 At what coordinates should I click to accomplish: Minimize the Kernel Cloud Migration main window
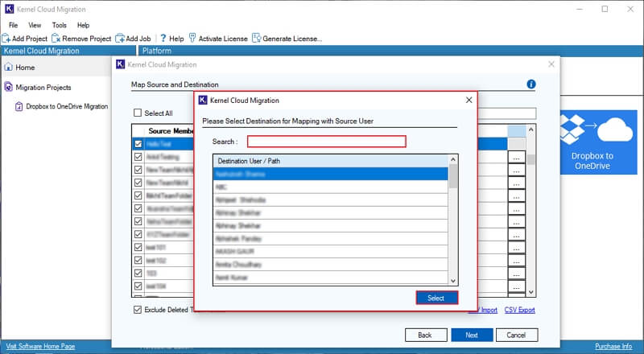point(580,9)
